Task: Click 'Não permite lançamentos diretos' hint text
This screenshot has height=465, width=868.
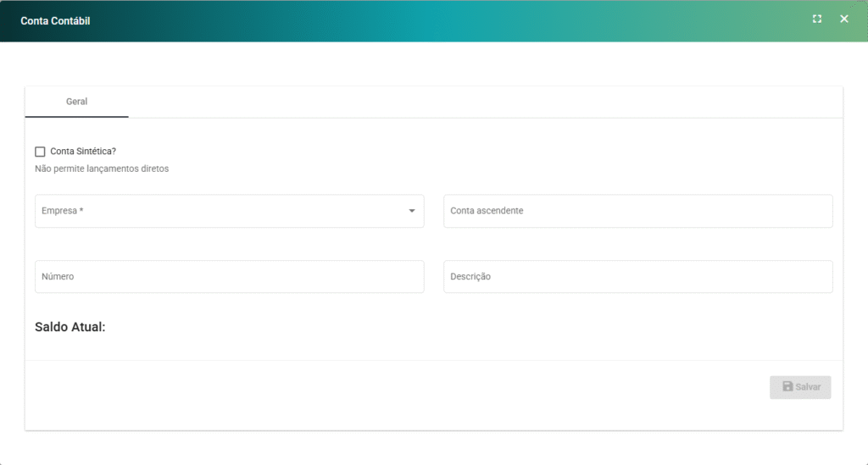Action: click(102, 169)
